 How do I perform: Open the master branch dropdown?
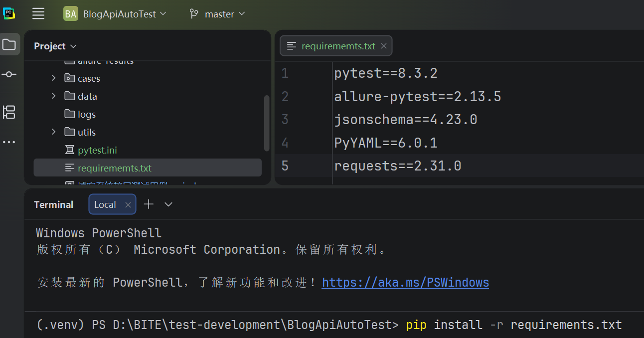[225, 14]
